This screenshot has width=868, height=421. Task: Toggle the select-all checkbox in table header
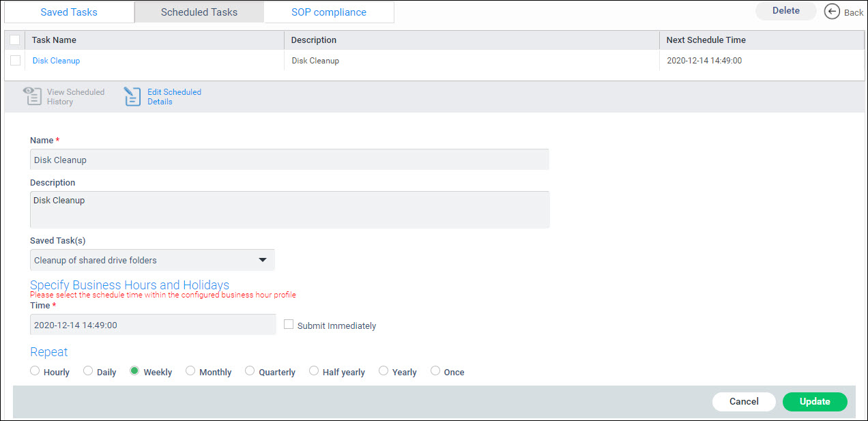coord(15,40)
